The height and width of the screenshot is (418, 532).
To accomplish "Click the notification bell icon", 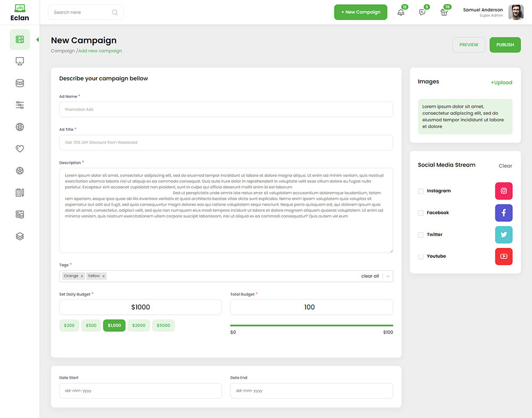I will pos(401,12).
